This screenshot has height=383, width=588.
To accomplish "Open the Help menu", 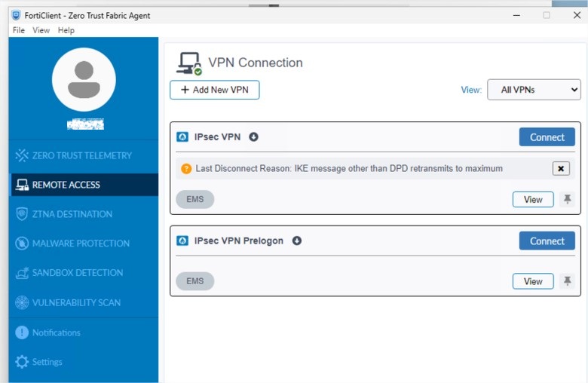I will click(x=66, y=30).
